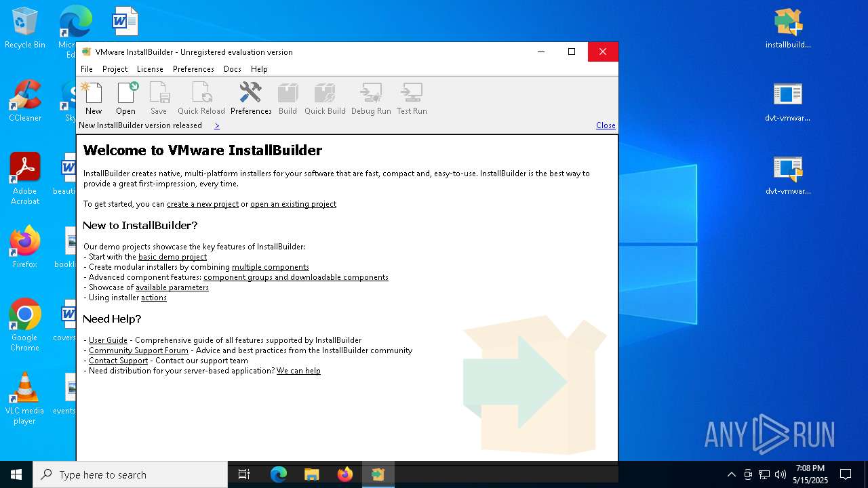Click Close link on the version notification

click(606, 125)
